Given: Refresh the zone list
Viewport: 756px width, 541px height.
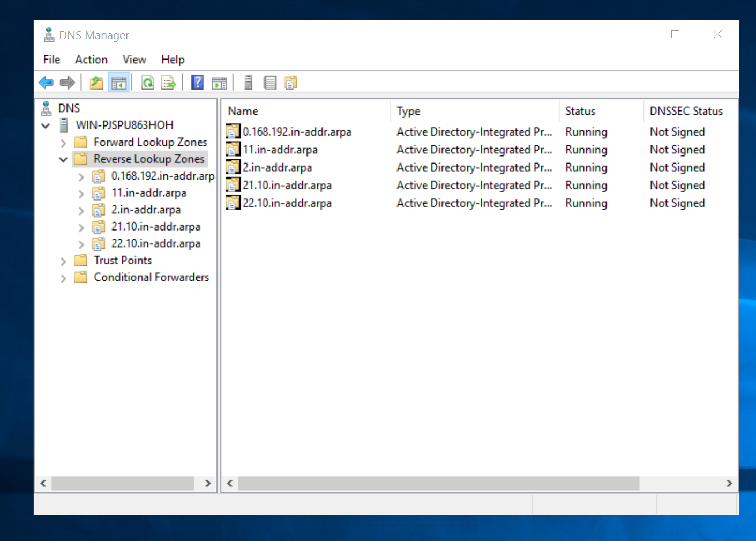Looking at the screenshot, I should (x=147, y=83).
